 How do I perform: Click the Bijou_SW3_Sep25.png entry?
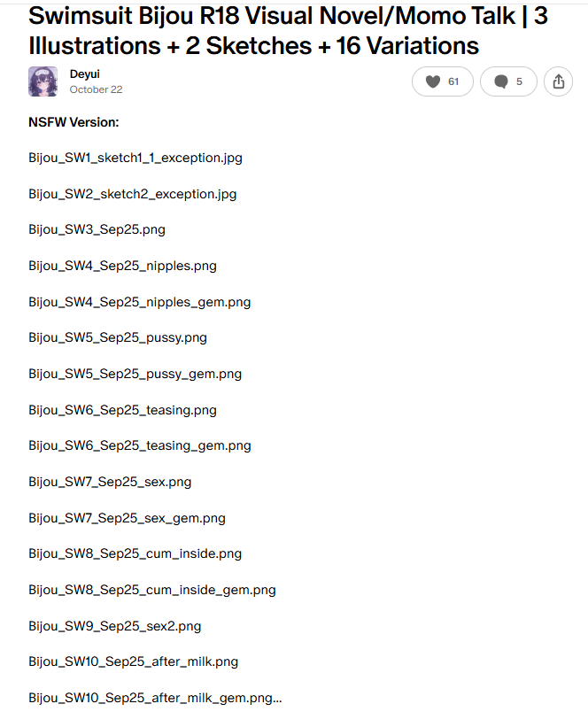(97, 230)
